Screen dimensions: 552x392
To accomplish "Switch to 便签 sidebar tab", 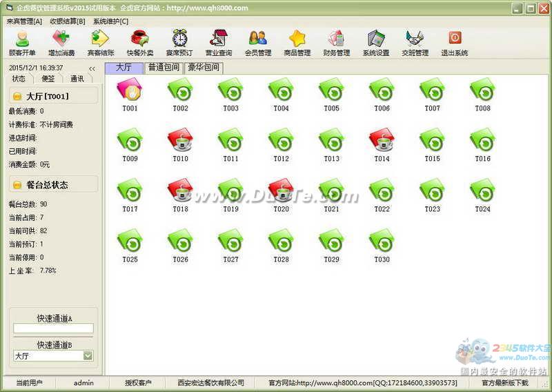I will click(x=48, y=79).
